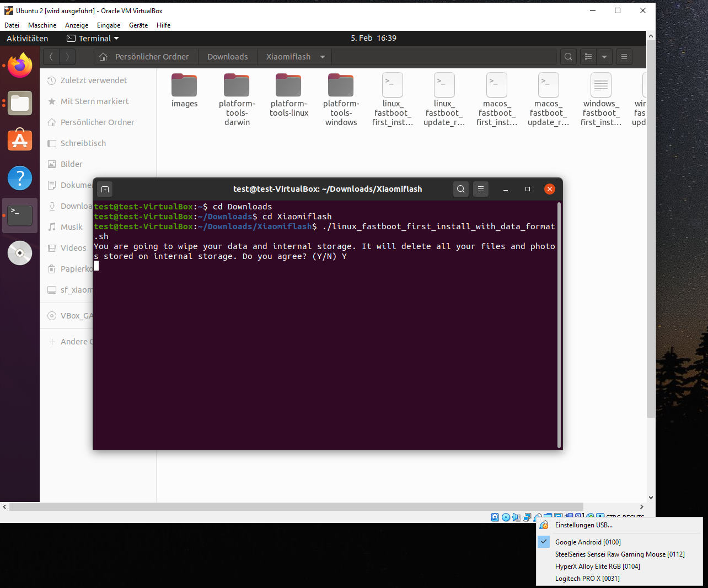Viewport: 708px width, 588px height.
Task: Select the macos_fastboot_first_inst script file
Action: tap(497, 100)
